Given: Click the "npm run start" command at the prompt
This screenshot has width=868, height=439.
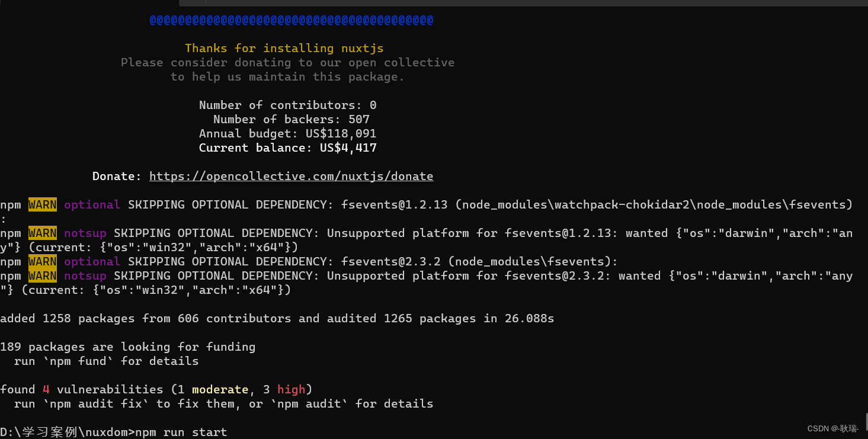Looking at the screenshot, I should click(x=181, y=432).
